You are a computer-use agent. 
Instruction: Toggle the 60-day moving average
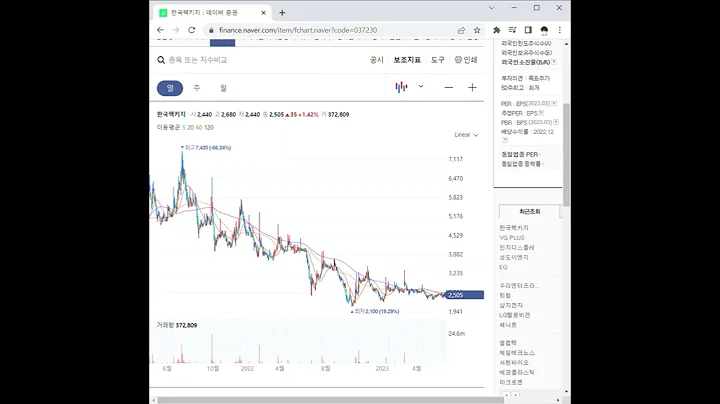199,128
